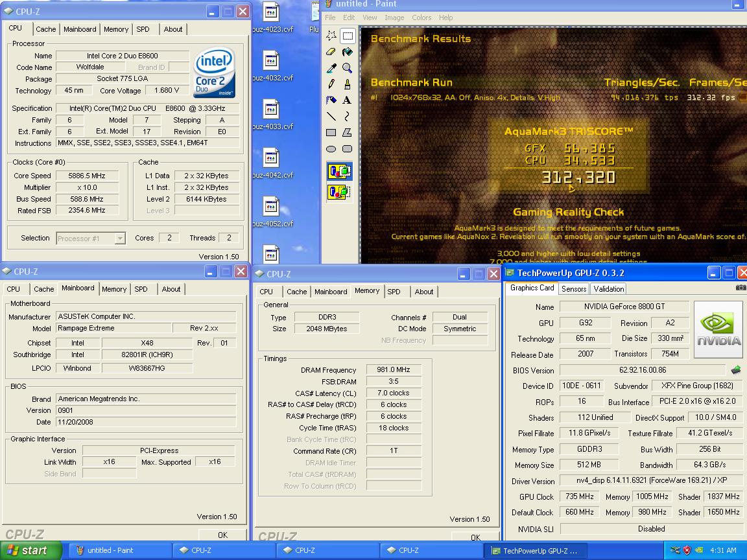The width and height of the screenshot is (747, 560).
Task: Open SPD tab in Mainboard CPU-Z window
Action: pyautogui.click(x=141, y=289)
